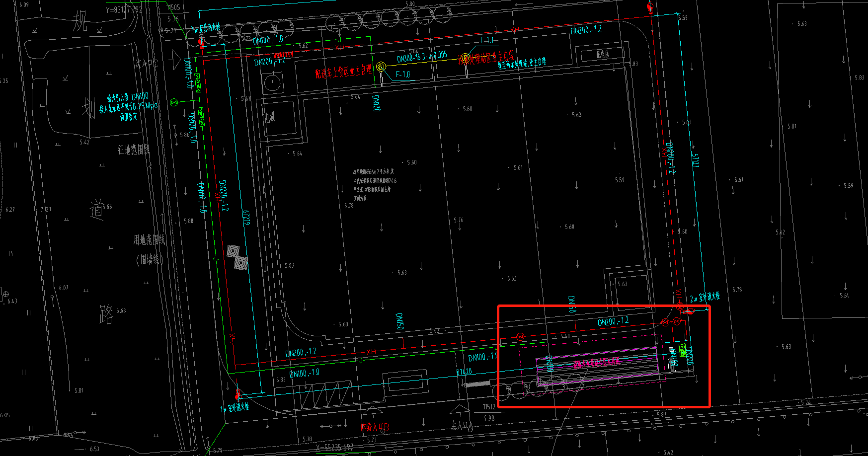Click the 征地范围线 label
Viewport: 868px width, 456px height.
click(134, 149)
